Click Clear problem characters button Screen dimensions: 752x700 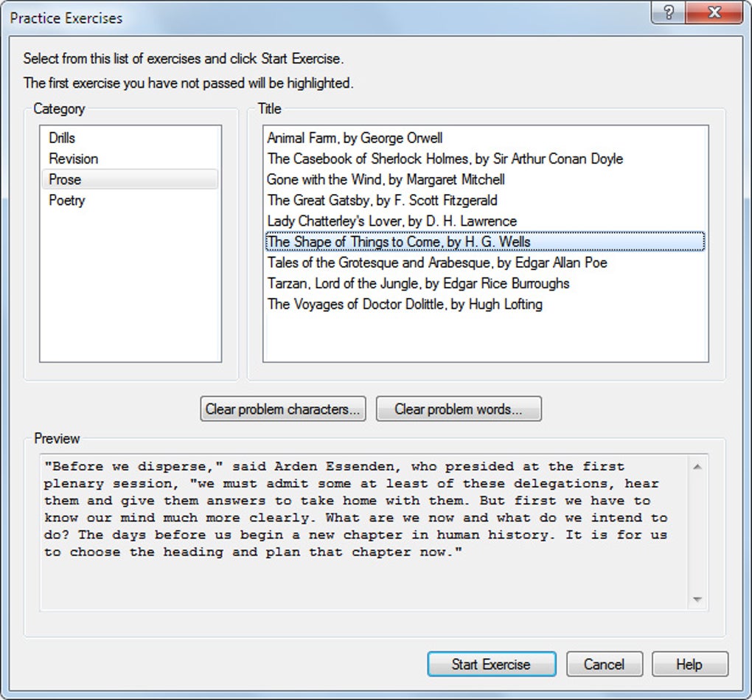point(283,409)
